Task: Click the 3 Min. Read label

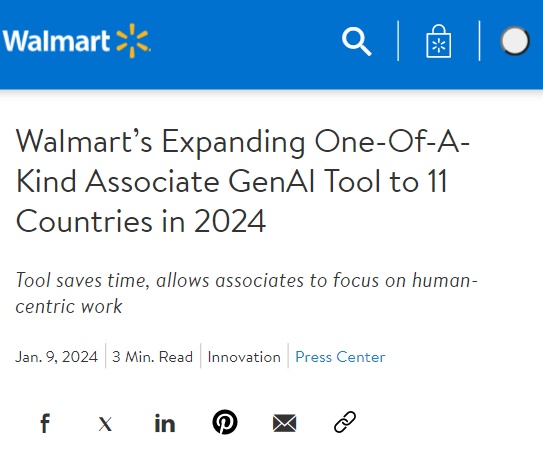Action: click(x=152, y=357)
